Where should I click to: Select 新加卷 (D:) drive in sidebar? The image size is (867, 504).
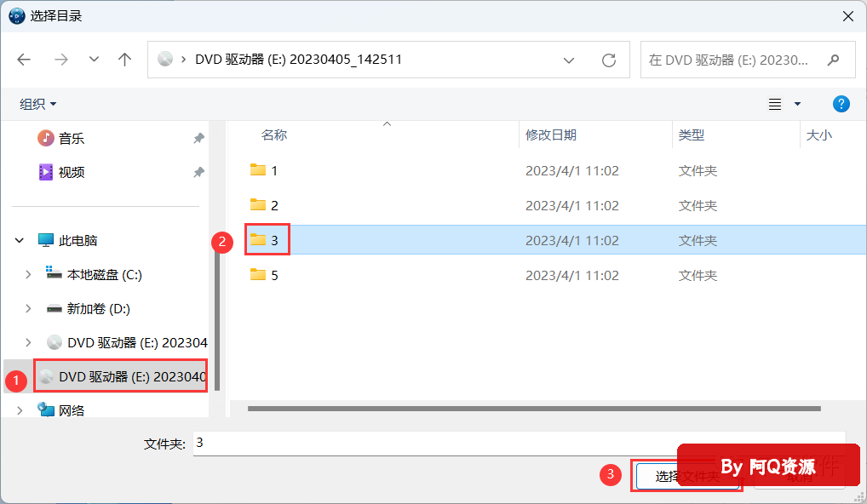coord(98,308)
